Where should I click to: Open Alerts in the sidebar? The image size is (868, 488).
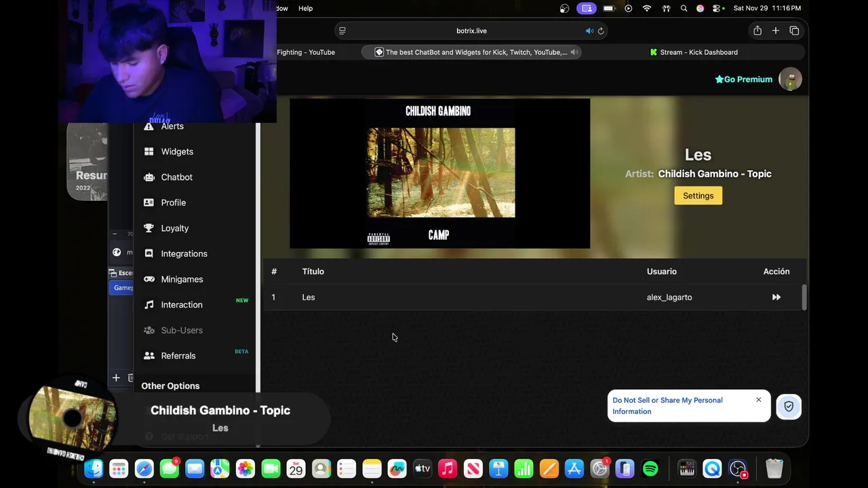(172, 126)
